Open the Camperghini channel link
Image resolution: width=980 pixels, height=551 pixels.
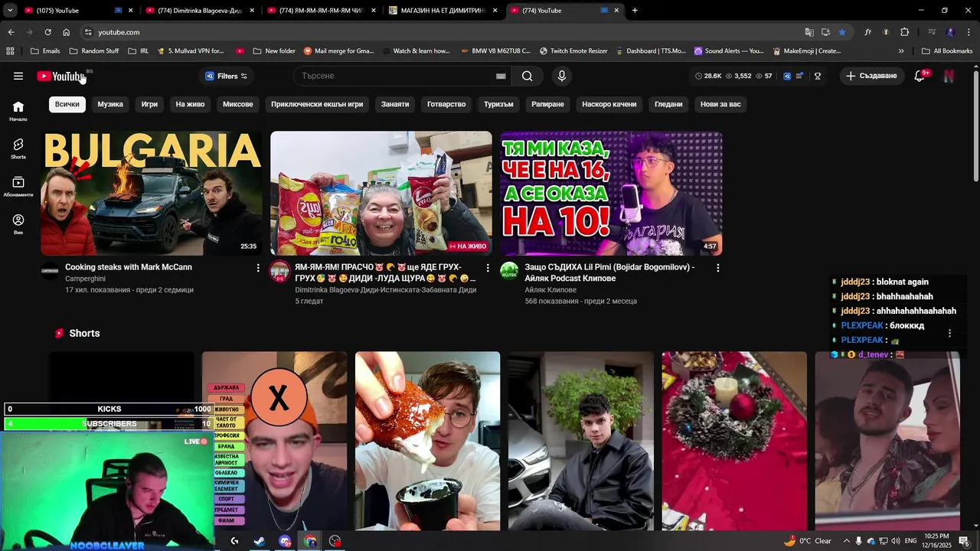click(x=84, y=279)
